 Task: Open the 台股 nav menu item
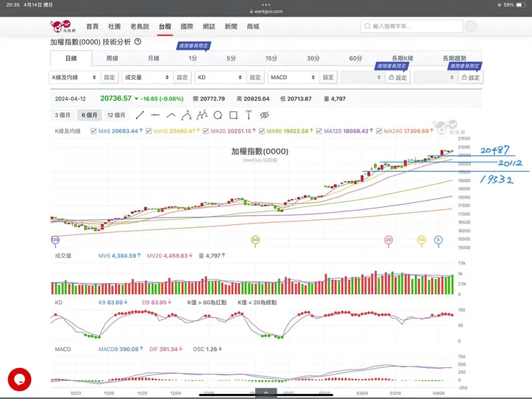click(165, 27)
